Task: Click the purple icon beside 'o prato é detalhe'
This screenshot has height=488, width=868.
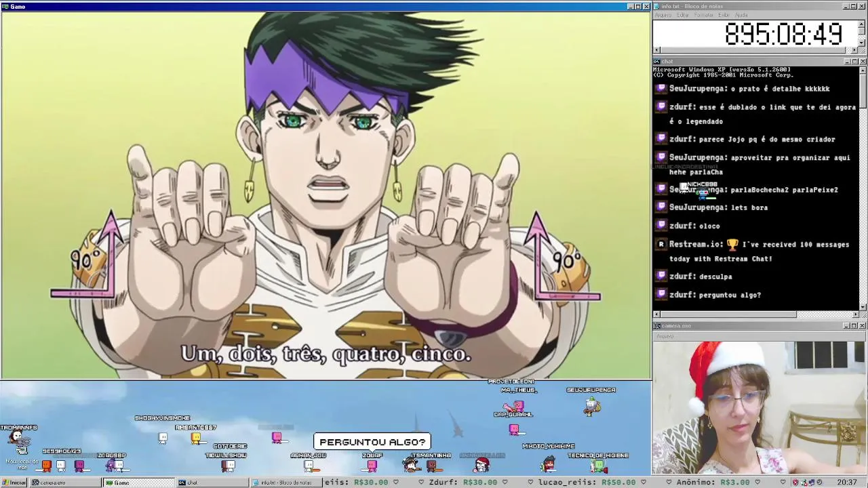Action: [x=661, y=88]
